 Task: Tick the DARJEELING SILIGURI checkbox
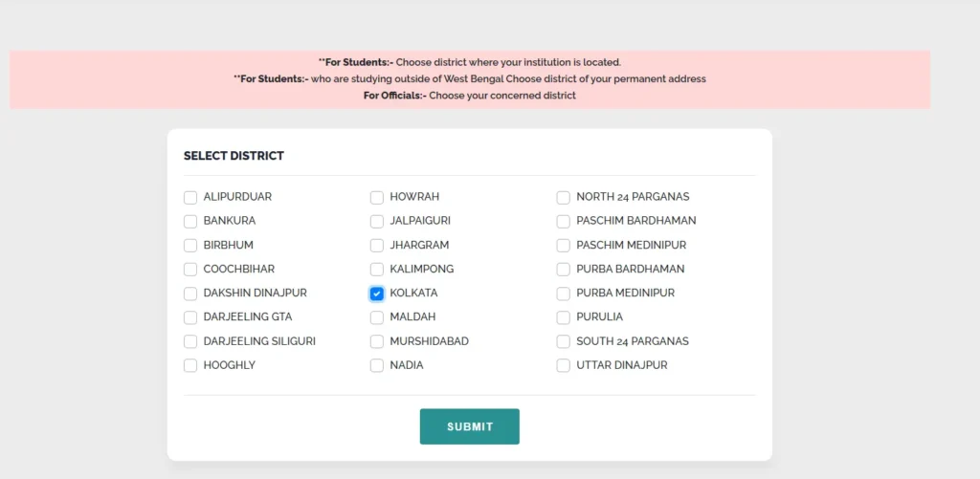click(x=190, y=341)
